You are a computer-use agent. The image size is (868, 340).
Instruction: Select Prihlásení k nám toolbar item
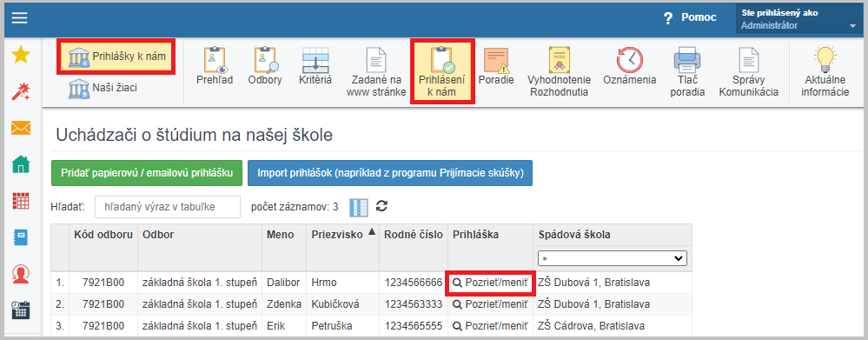[441, 71]
